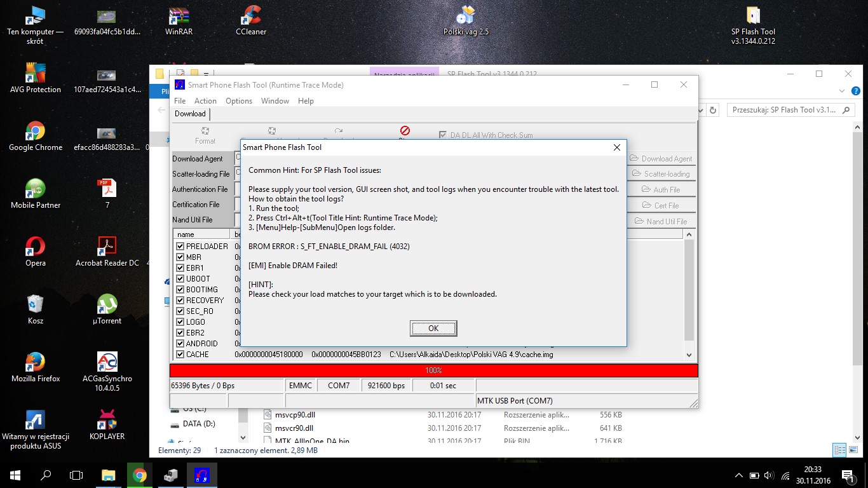The height and width of the screenshot is (488, 868).
Task: Show hidden system tray icons chevron
Action: tap(738, 475)
